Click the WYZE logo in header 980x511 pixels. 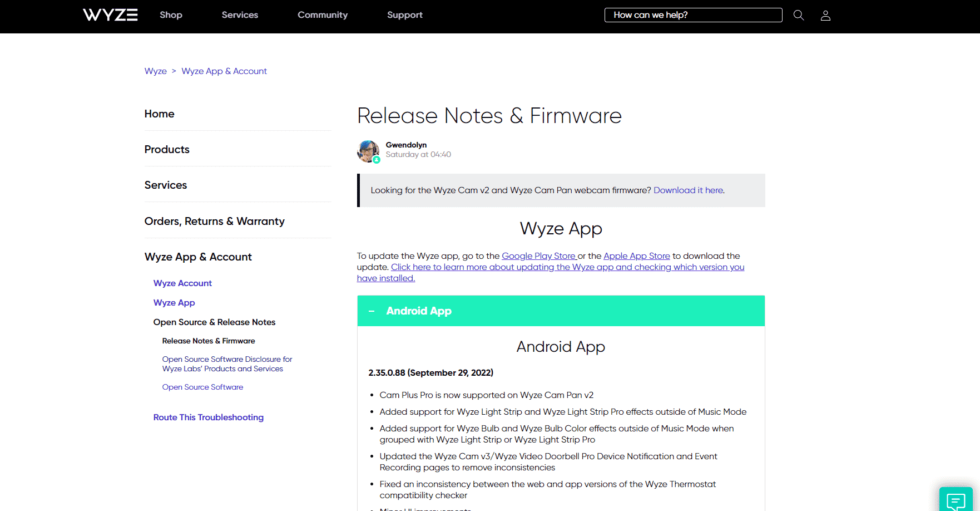110,15
